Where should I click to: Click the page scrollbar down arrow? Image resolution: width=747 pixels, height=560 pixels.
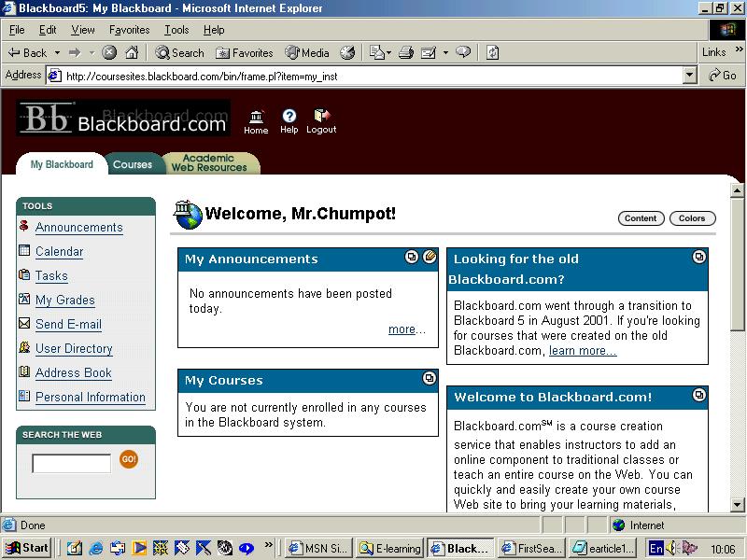click(737, 505)
